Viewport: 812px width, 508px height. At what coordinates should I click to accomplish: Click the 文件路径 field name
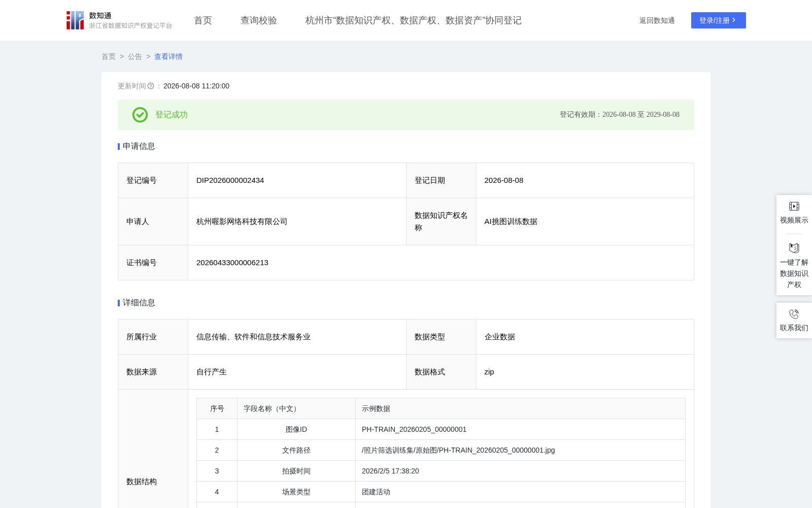coord(296,450)
